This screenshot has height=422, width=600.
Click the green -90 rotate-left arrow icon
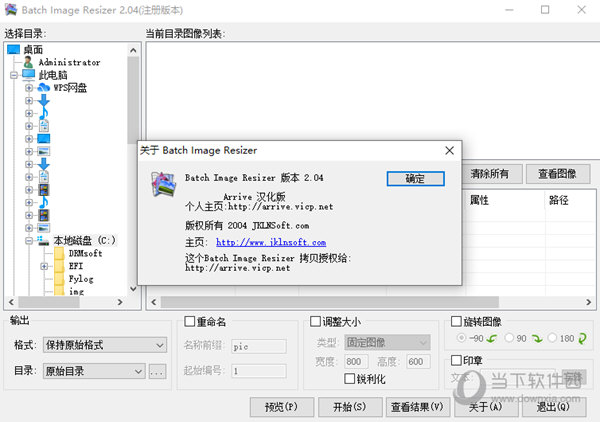point(492,339)
